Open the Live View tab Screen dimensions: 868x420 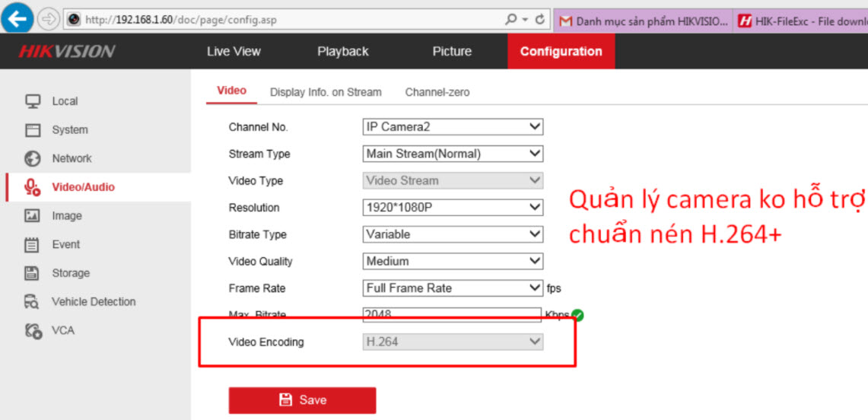coord(234,52)
